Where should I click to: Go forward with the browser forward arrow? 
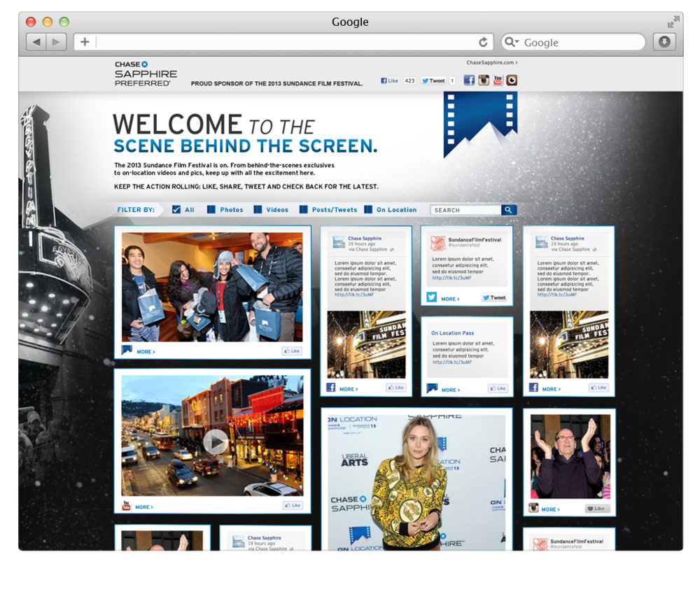coord(56,42)
